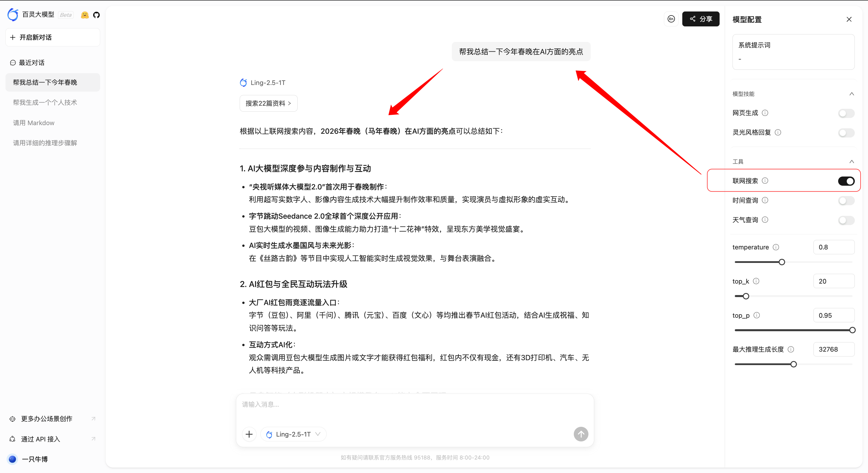The height and width of the screenshot is (473, 868).
Task: Turn on the 天气查询 toggle
Action: pyautogui.click(x=846, y=220)
